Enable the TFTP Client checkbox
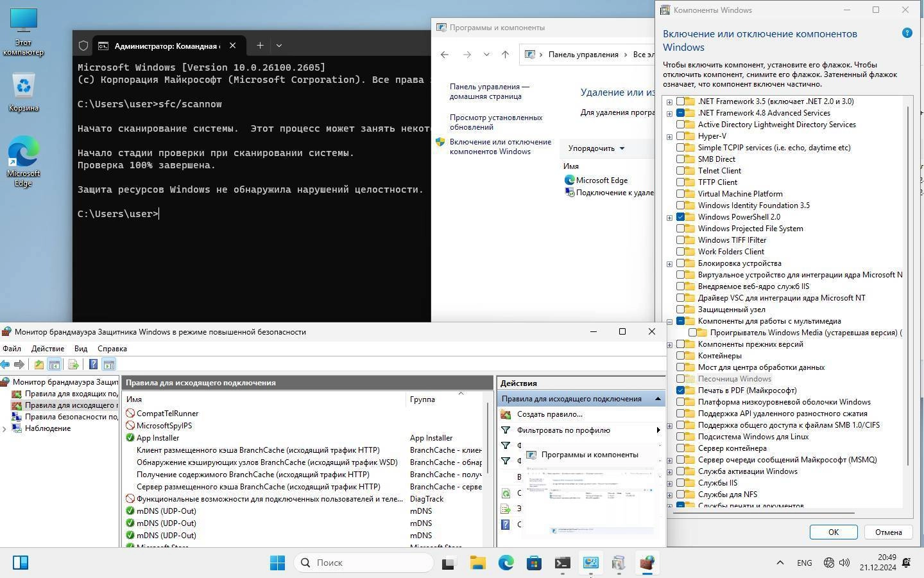 point(681,182)
